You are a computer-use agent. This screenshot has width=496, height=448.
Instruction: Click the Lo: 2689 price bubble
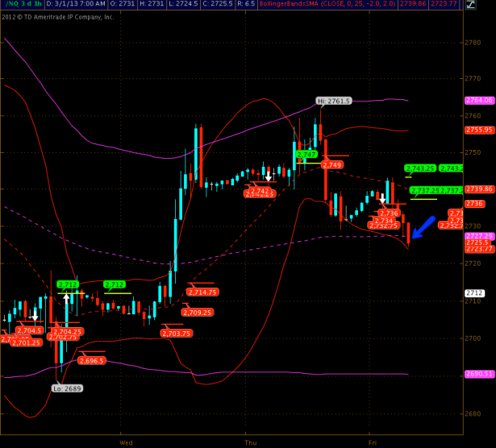(67, 388)
